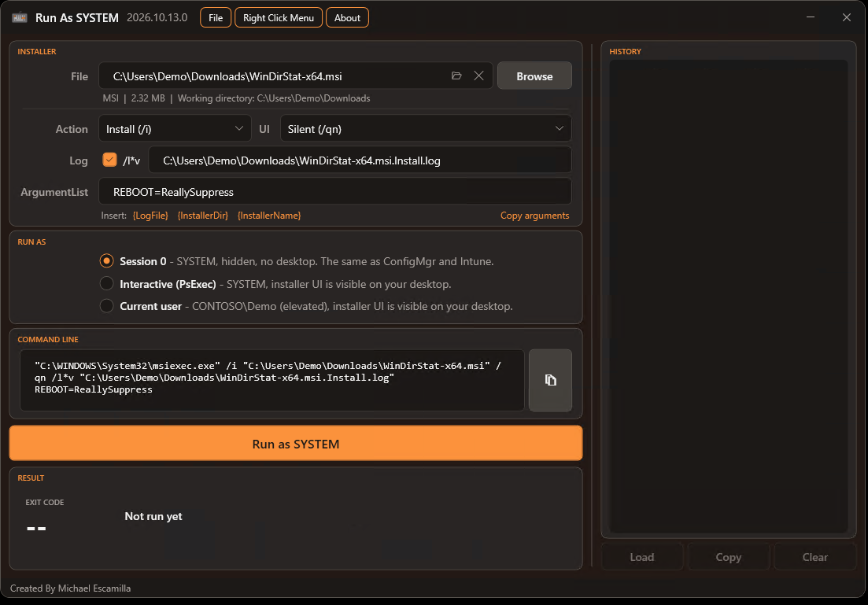Image resolution: width=868 pixels, height=605 pixels.
Task: Insert the {LogFile} placeholder
Action: pos(150,216)
